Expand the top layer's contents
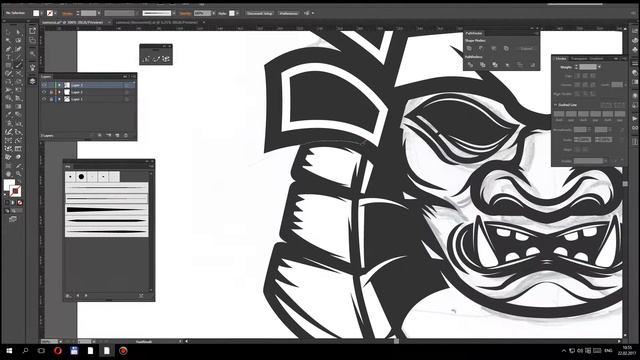This screenshot has height=360, width=640. [59, 85]
